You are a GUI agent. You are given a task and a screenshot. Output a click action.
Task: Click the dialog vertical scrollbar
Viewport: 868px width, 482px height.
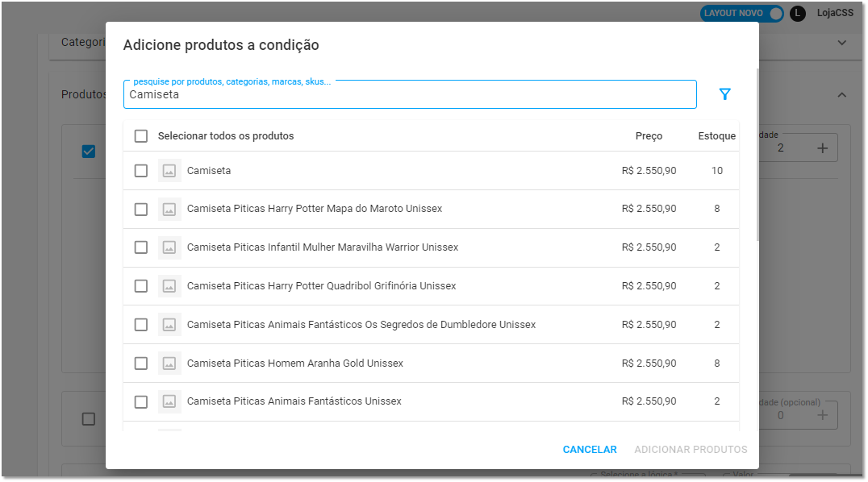pyautogui.click(x=757, y=155)
